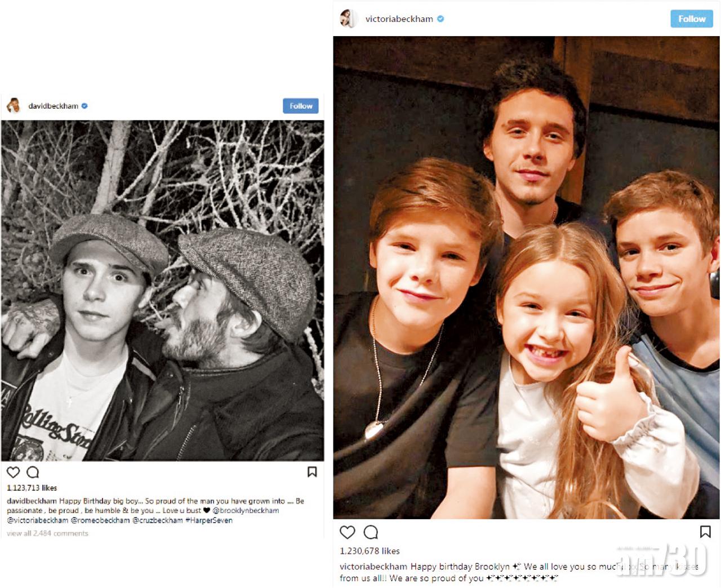Viewport: 721px width, 588px height.
Task: Open the #HarperSeven hashtag
Action: 208,520
